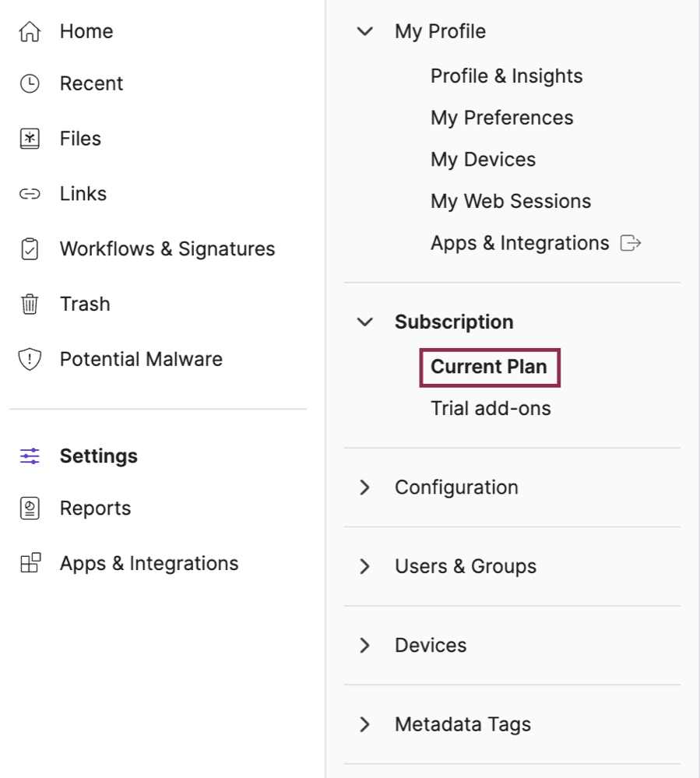700x778 pixels.
Task: Collapse the Subscription section chevron
Action: pyautogui.click(x=365, y=322)
